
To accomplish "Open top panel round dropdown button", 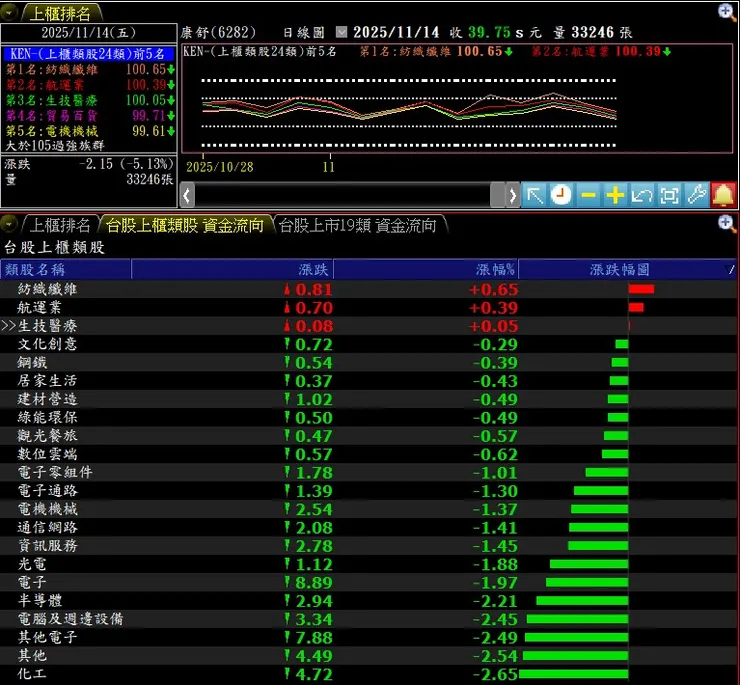I will 9,12.
